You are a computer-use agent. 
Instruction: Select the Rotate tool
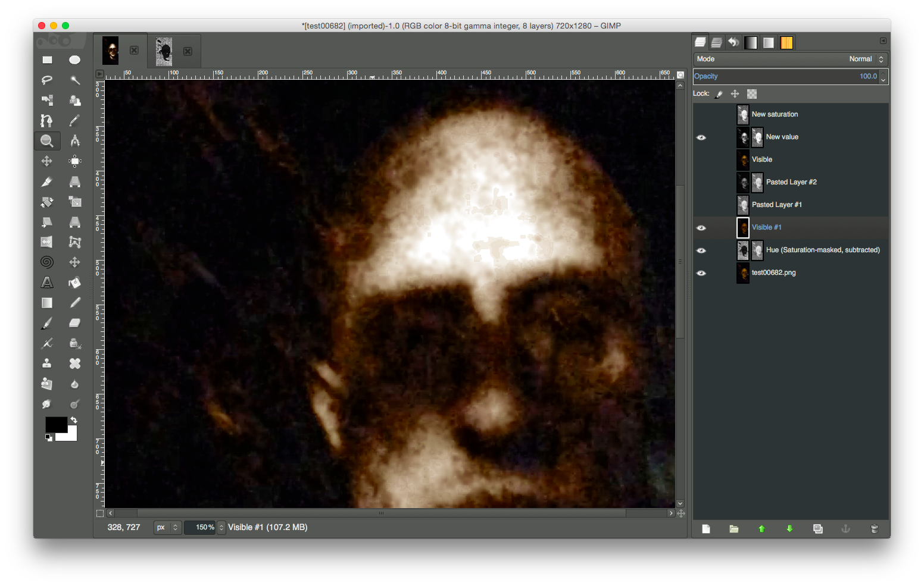(x=47, y=202)
